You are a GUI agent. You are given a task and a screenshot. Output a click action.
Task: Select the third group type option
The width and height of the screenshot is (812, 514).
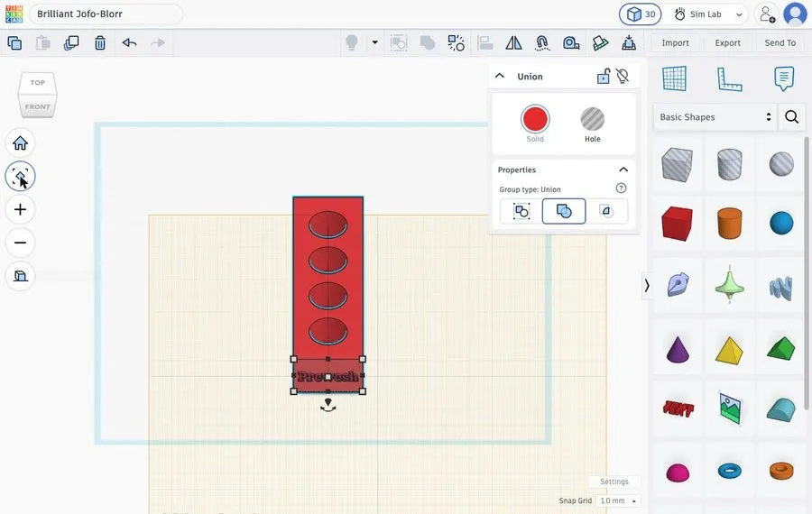606,211
